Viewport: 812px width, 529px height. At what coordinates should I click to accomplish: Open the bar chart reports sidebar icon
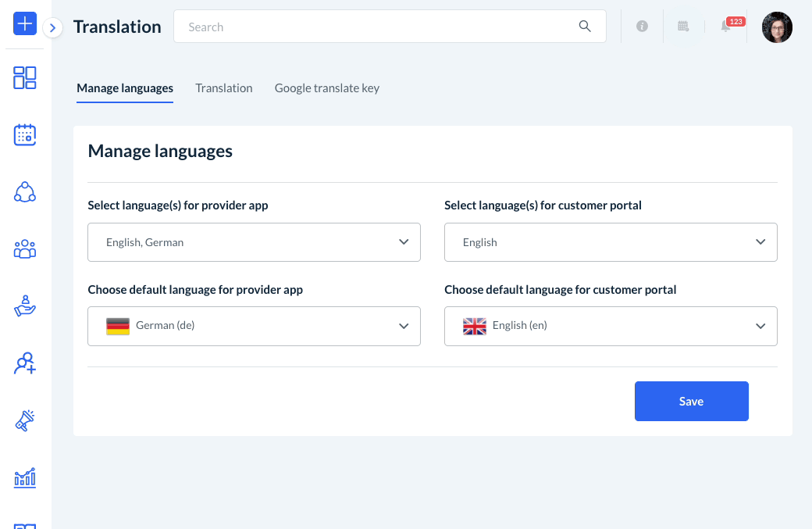point(25,477)
